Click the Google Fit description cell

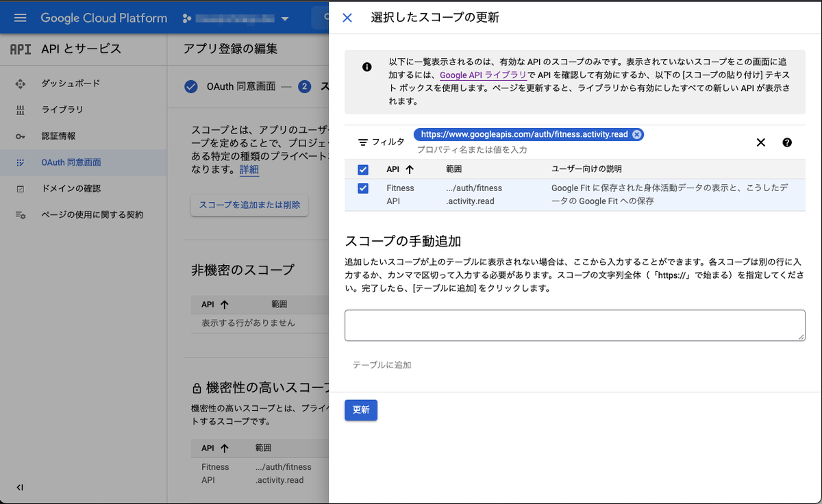[669, 194]
